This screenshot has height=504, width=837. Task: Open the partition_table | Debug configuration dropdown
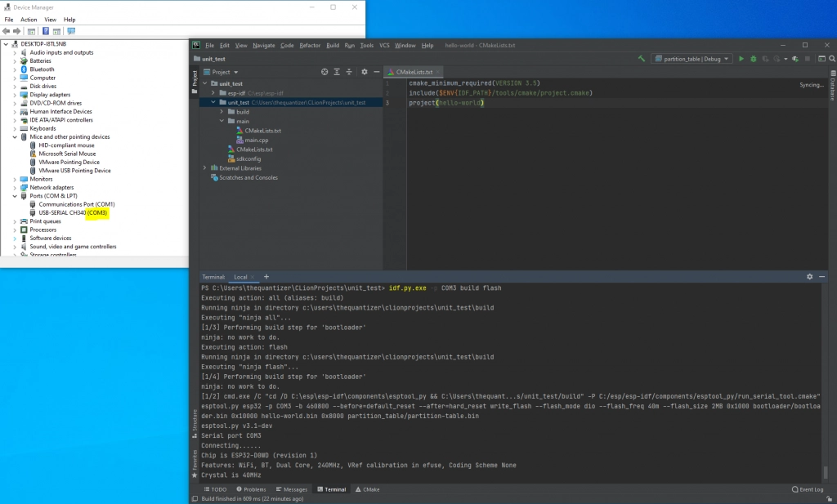coord(691,59)
